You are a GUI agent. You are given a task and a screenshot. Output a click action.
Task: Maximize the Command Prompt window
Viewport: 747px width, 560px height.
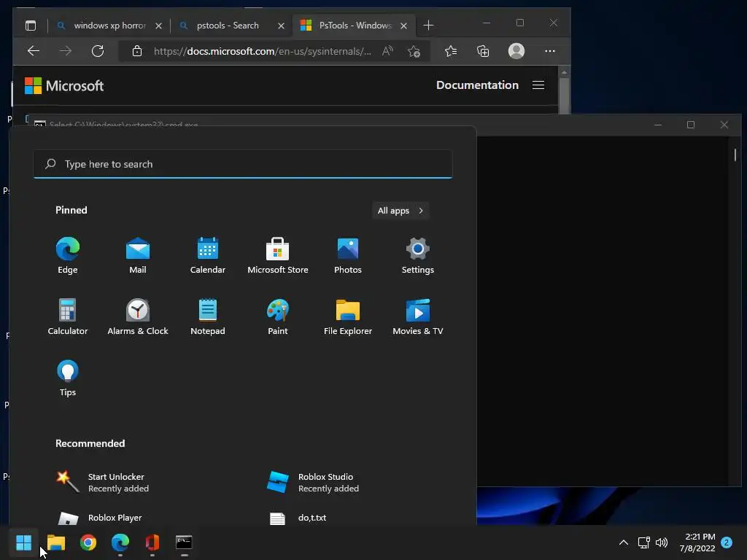pyautogui.click(x=691, y=125)
